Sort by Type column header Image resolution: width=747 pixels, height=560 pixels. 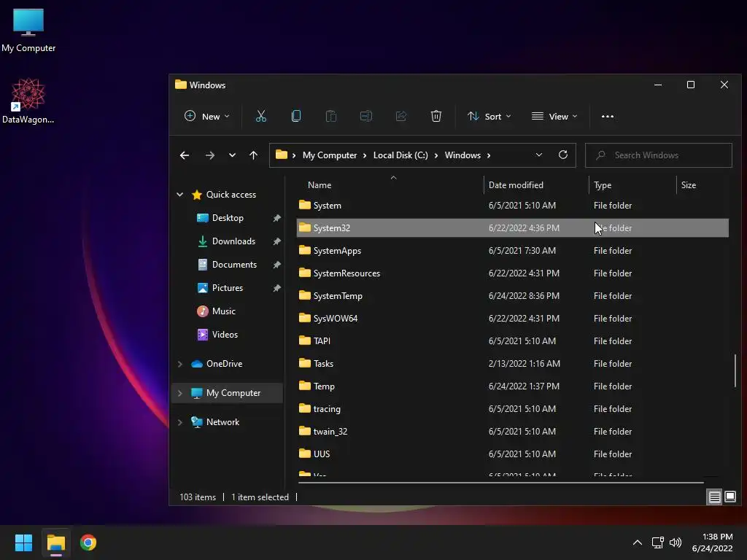coord(603,185)
